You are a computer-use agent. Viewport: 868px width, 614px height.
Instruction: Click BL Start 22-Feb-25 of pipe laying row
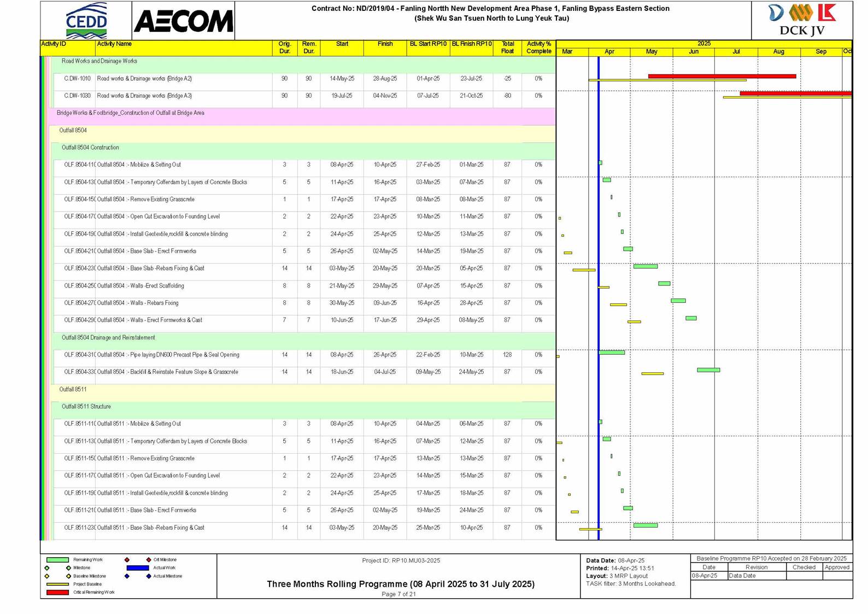(428, 355)
